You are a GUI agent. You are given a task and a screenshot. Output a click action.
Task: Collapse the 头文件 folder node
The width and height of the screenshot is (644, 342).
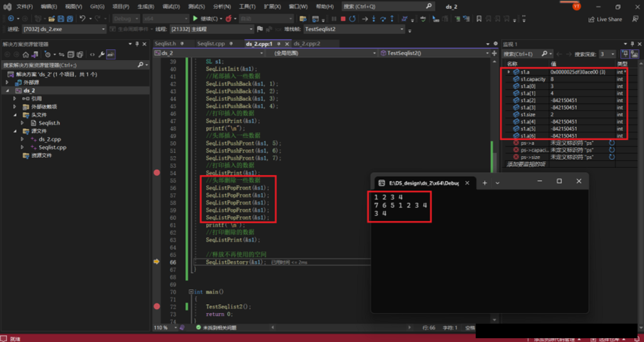tap(15, 115)
